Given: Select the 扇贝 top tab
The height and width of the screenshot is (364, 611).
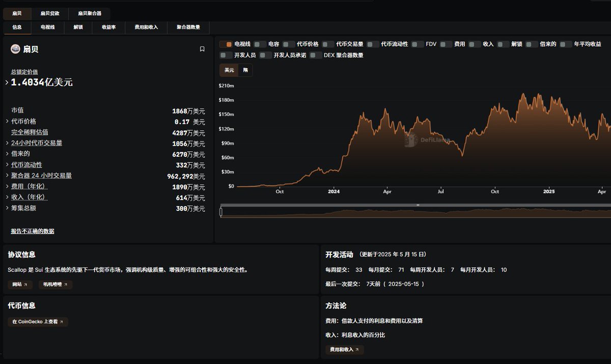Looking at the screenshot, I should [17, 13].
